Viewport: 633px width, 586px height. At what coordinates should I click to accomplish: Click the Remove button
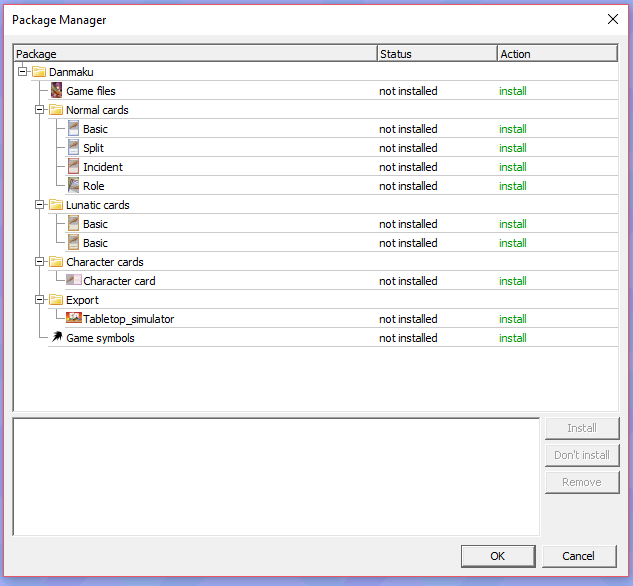(582, 482)
